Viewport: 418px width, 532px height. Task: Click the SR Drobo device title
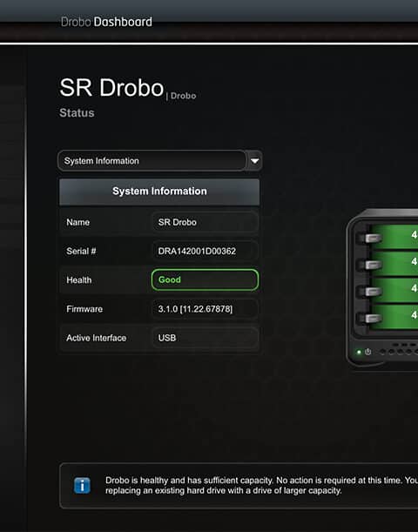click(111, 88)
